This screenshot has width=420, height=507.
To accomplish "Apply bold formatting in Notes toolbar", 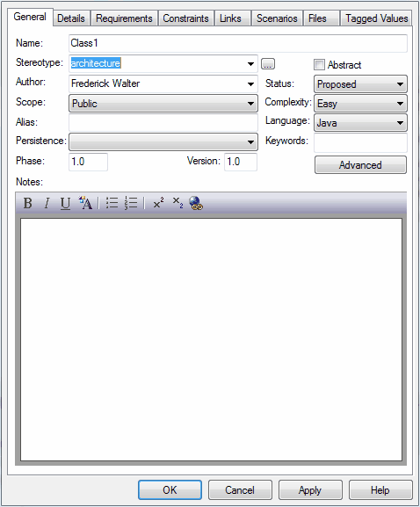I will pos(27,203).
